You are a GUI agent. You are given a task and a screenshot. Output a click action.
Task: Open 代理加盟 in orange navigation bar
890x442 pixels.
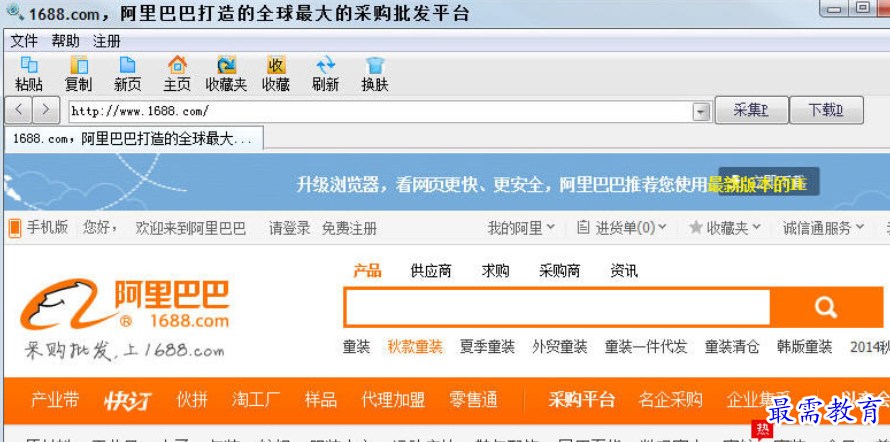(393, 400)
